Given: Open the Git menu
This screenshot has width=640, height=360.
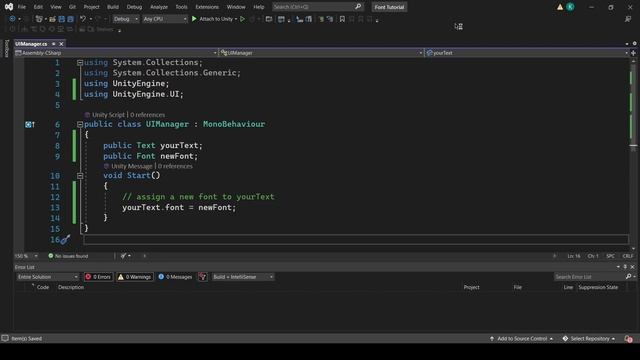Looking at the screenshot, I should (72, 7).
